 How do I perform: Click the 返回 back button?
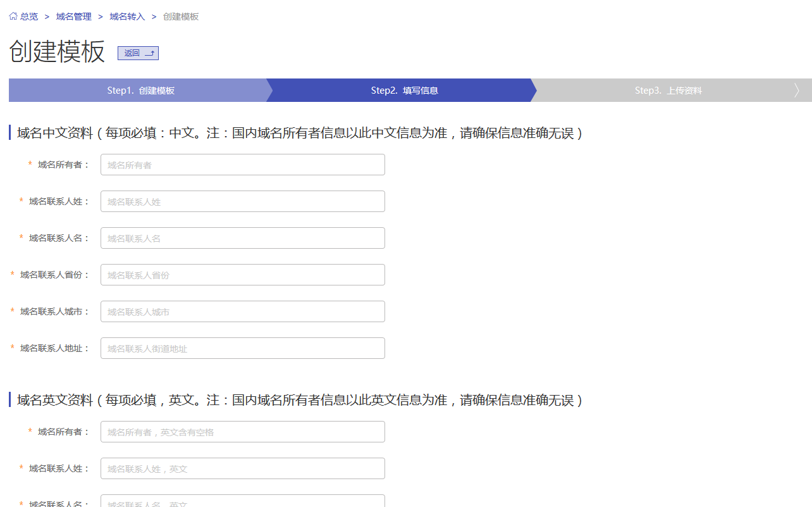tap(138, 53)
